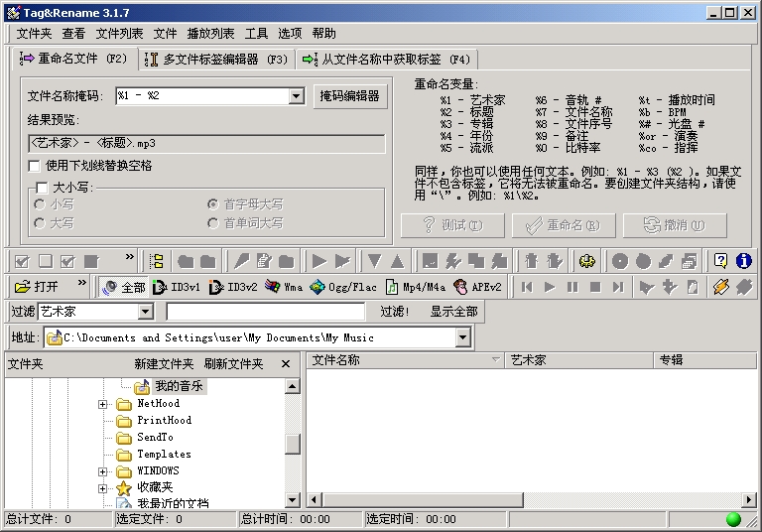Open the blue info about icon
This screenshot has height=532, width=762.
pyautogui.click(x=743, y=261)
